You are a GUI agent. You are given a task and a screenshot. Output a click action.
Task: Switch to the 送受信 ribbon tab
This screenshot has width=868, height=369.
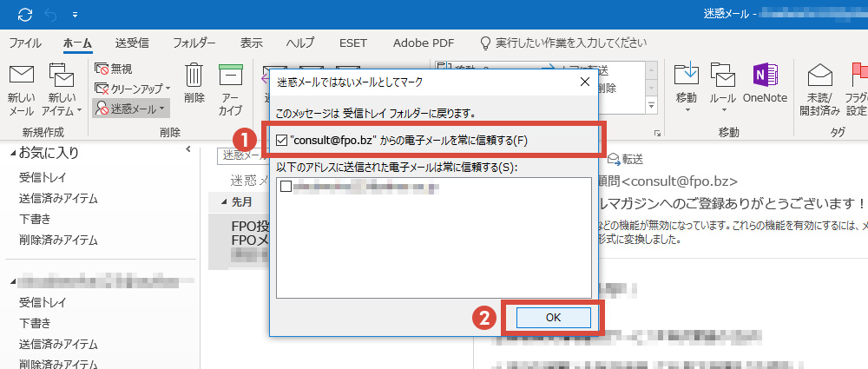click(x=132, y=43)
